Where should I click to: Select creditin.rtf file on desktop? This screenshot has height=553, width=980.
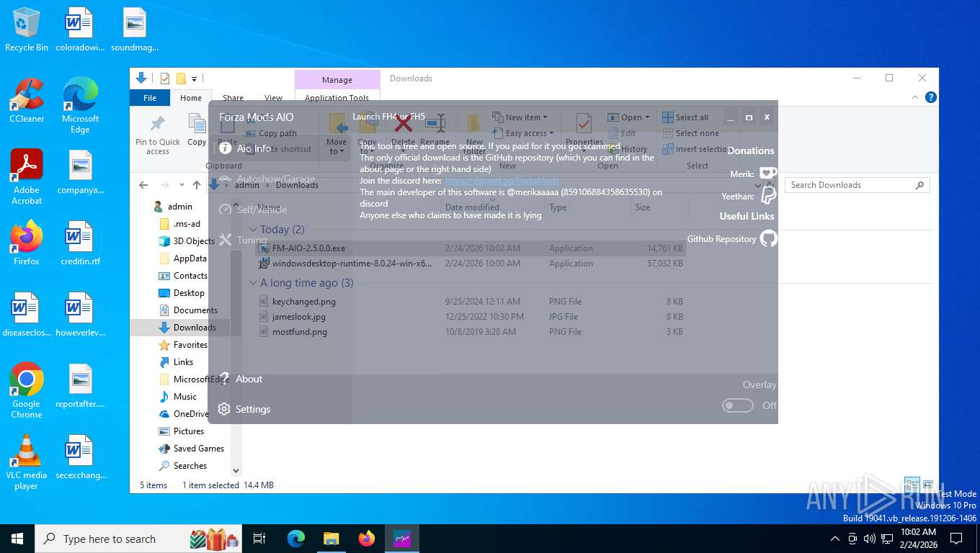click(x=80, y=243)
